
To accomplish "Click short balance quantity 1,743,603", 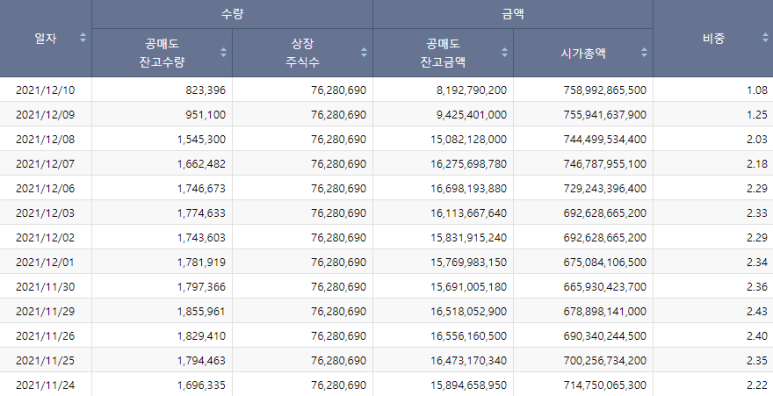I will [x=202, y=238].
